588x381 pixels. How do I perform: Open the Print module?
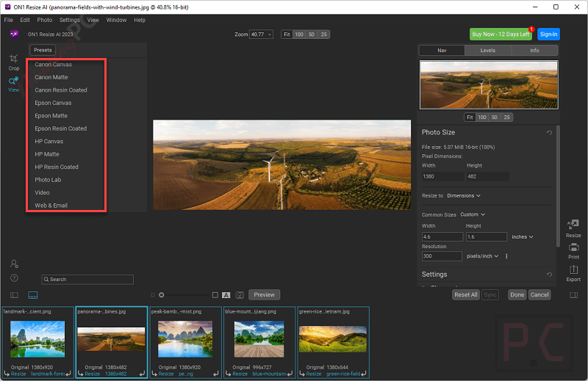coord(573,248)
